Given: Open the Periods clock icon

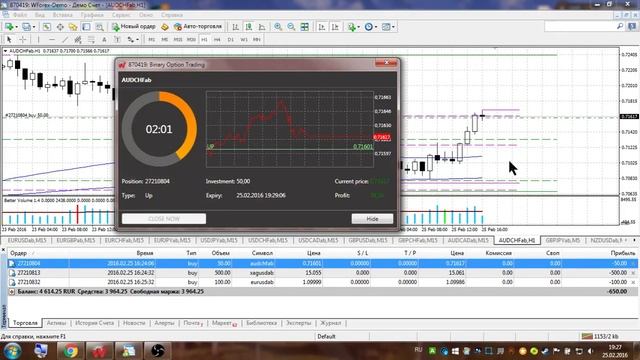Looking at the screenshot, I should (x=369, y=27).
